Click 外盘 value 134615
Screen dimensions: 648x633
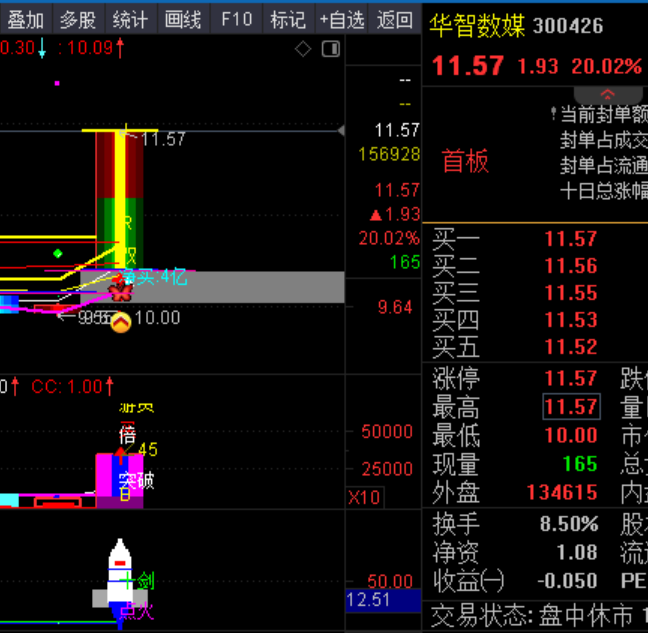click(x=562, y=492)
